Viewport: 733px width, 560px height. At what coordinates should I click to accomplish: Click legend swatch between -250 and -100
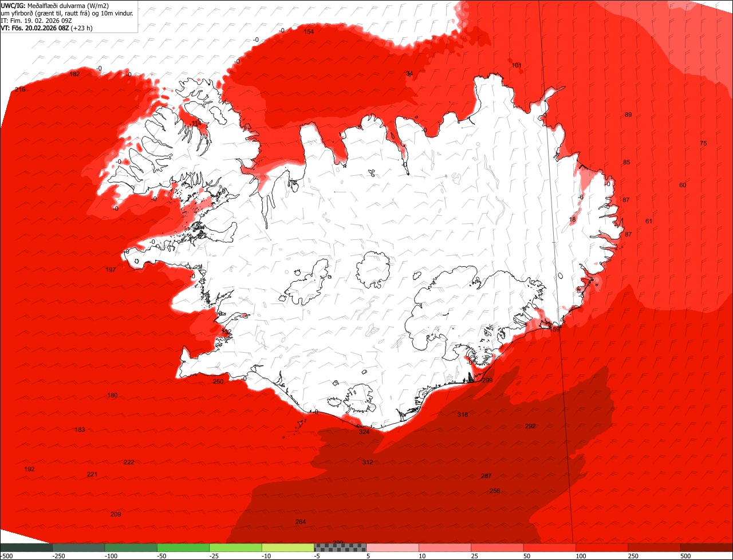[78, 547]
